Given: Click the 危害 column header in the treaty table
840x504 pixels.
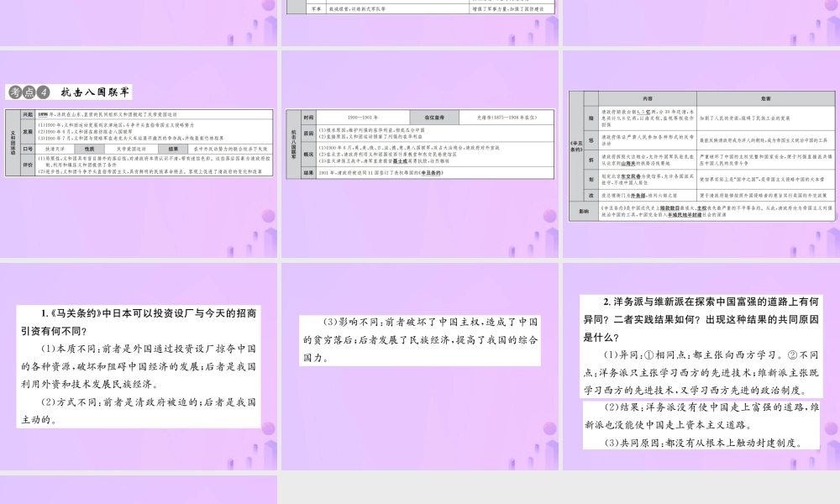Looking at the screenshot, I should coord(764,98).
